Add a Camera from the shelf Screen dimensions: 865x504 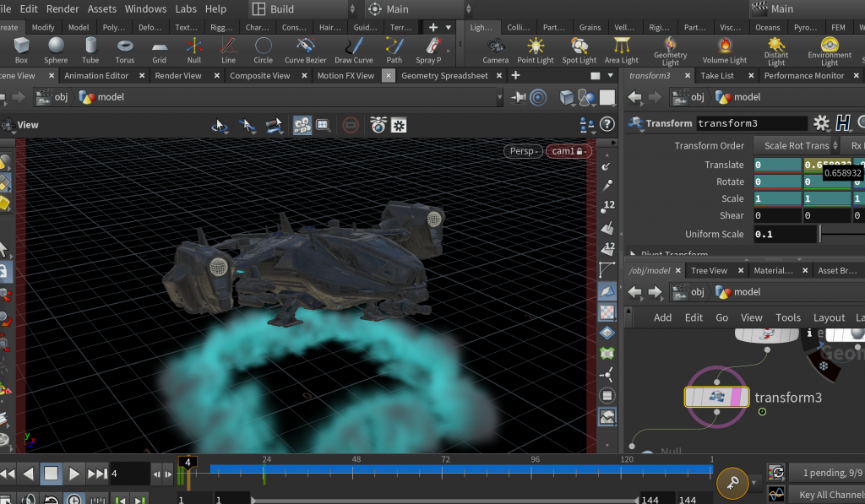(495, 50)
